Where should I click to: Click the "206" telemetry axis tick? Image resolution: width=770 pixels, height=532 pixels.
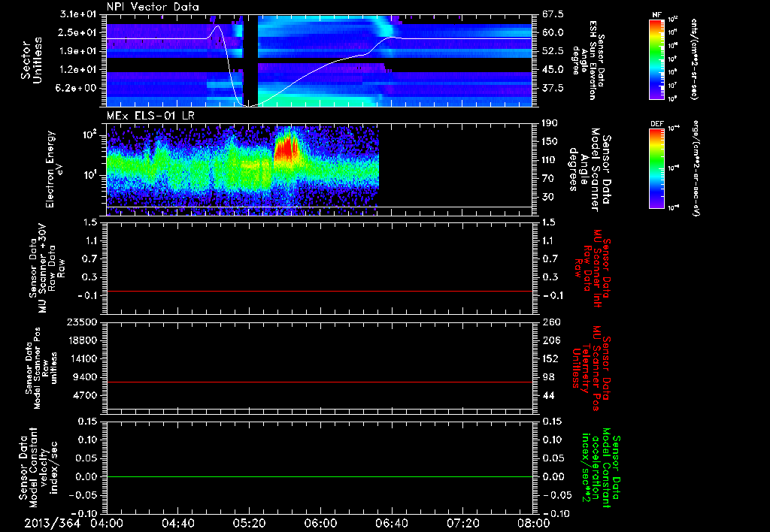550,340
